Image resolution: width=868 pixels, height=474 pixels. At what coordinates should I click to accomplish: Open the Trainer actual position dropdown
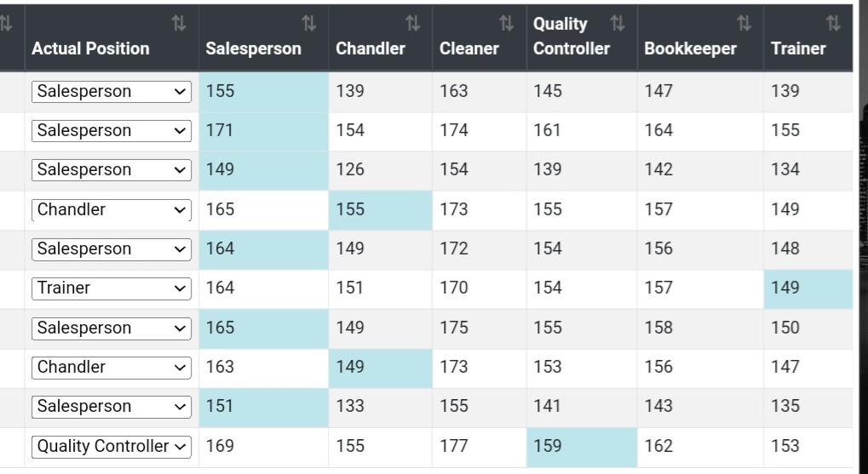tap(112, 288)
